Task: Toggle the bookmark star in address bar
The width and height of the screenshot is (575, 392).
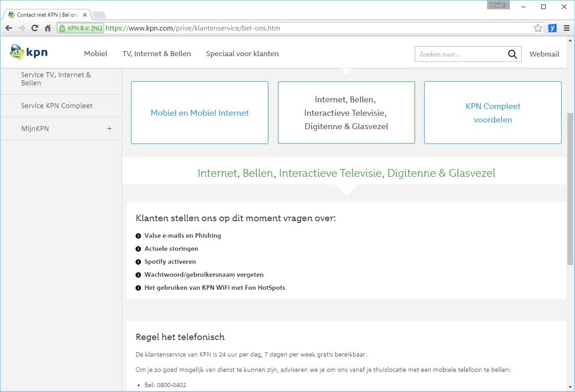Action: pos(538,28)
